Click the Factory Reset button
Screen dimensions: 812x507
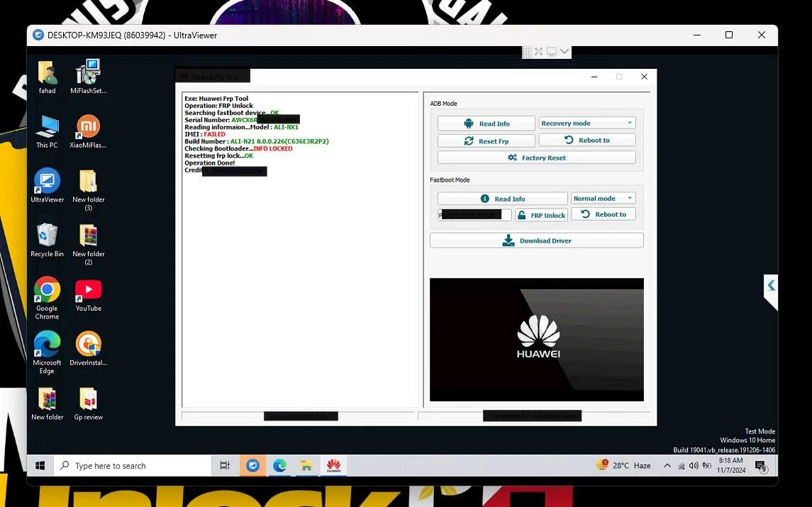coord(537,157)
